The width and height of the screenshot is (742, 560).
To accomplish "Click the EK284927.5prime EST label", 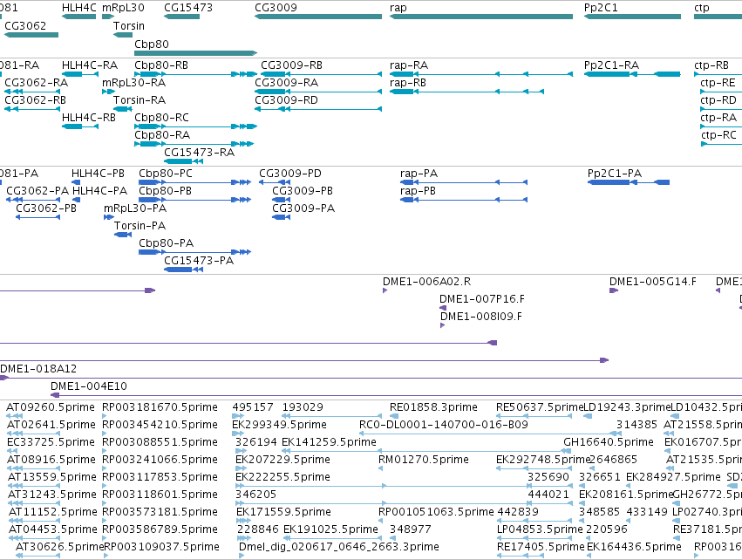I will [673, 476].
